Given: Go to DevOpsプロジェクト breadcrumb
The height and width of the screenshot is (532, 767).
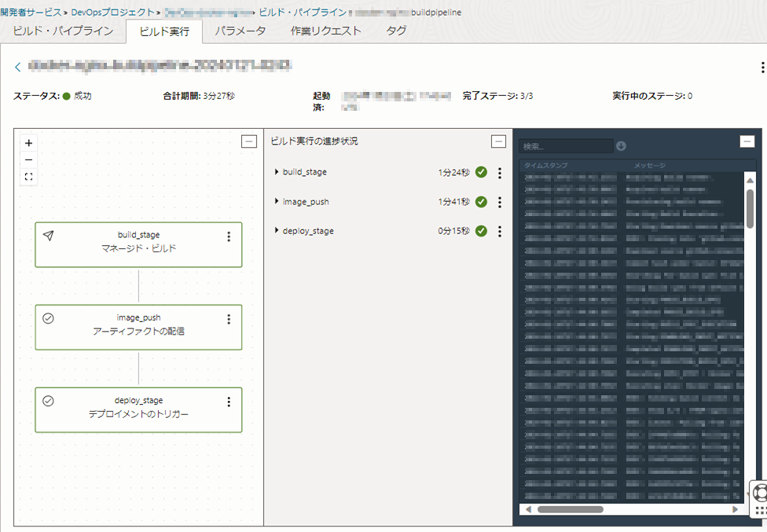Looking at the screenshot, I should [x=113, y=12].
